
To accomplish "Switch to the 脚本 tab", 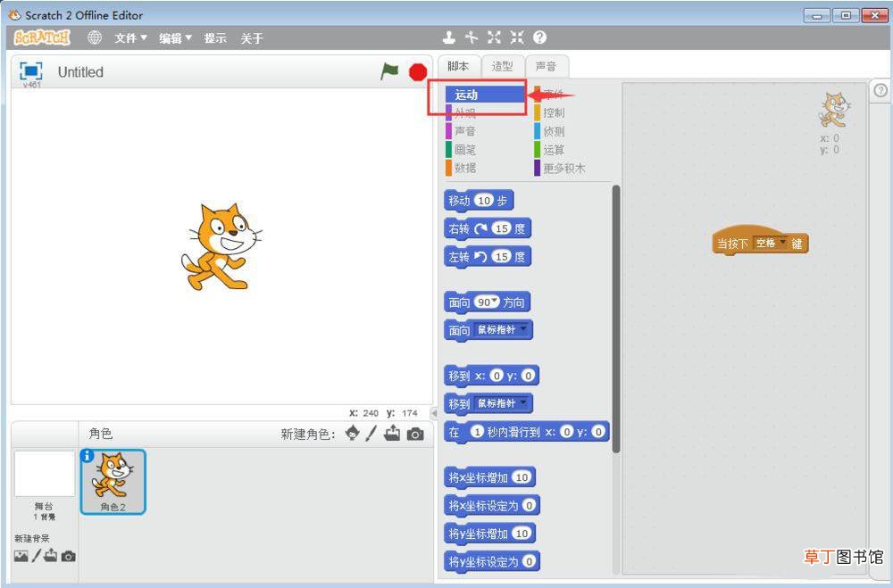I will (458, 67).
